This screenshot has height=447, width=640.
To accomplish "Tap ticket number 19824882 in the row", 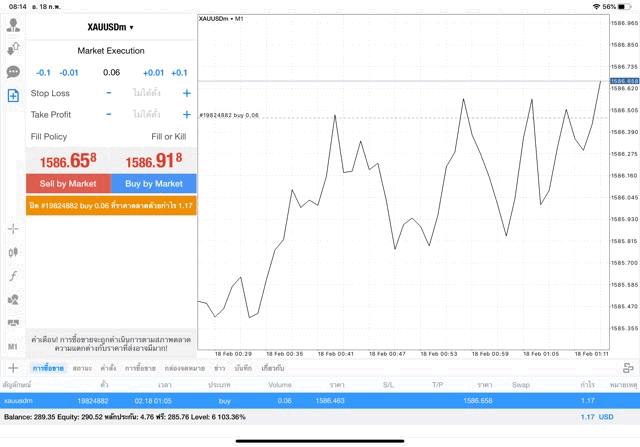I will pos(93,401).
